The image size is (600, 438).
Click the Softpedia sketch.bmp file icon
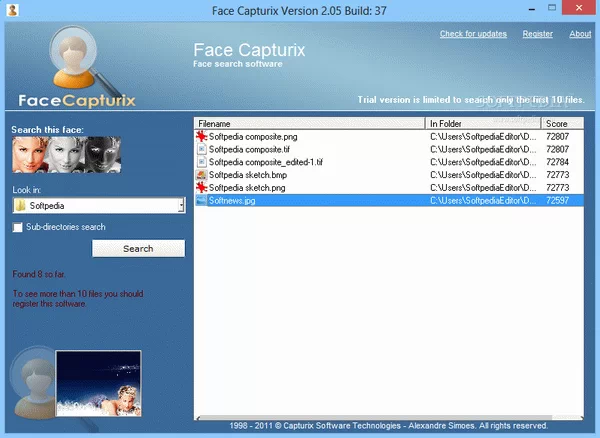click(x=201, y=174)
